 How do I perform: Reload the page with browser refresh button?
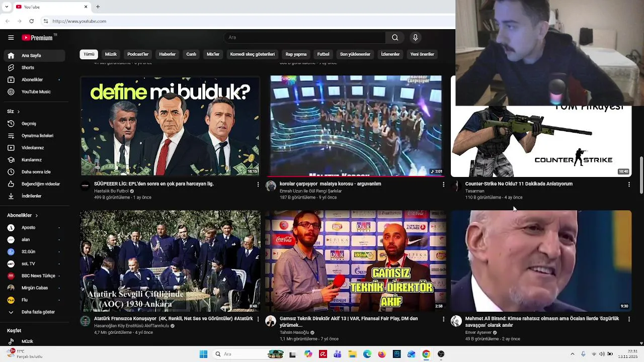31,21
